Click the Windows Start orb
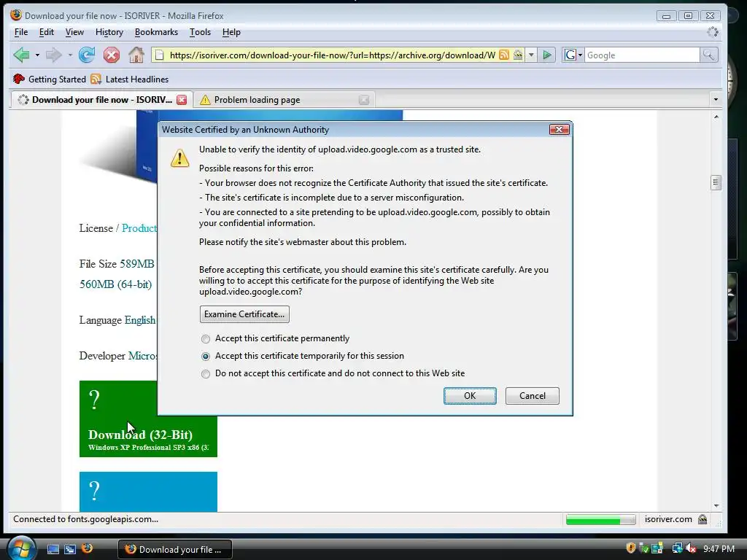The height and width of the screenshot is (560, 747). click(21, 548)
